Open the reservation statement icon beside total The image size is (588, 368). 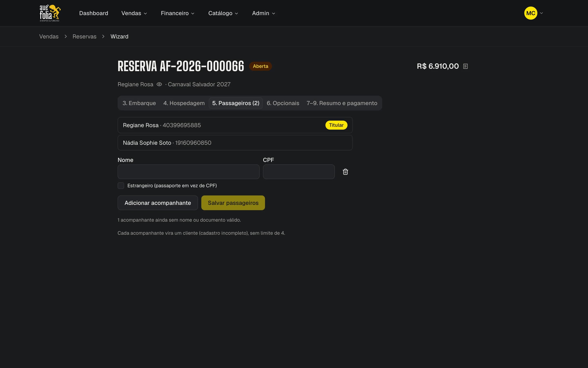point(465,66)
